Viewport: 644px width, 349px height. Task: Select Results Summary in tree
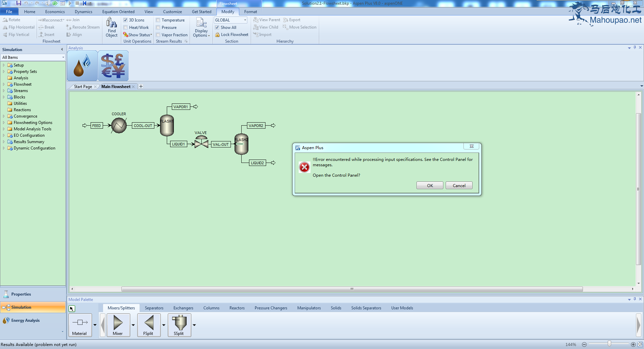[29, 142]
